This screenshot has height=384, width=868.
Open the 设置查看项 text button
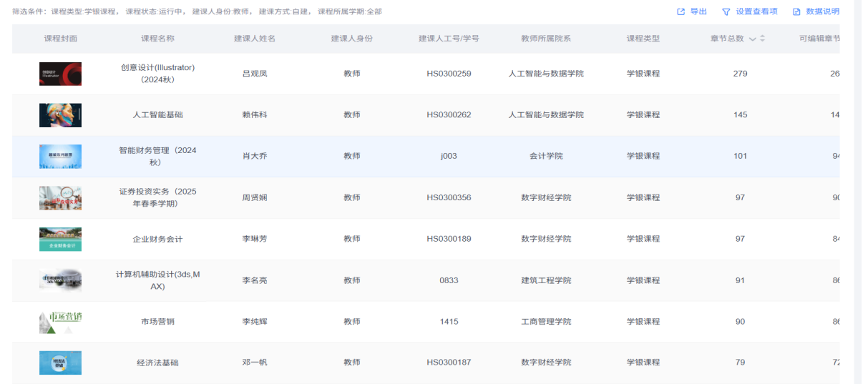pyautogui.click(x=756, y=11)
